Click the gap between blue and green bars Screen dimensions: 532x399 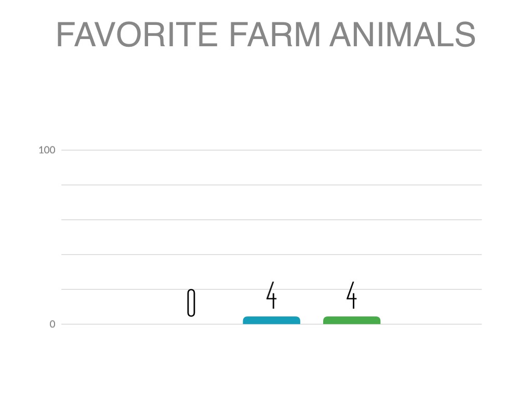click(312, 320)
